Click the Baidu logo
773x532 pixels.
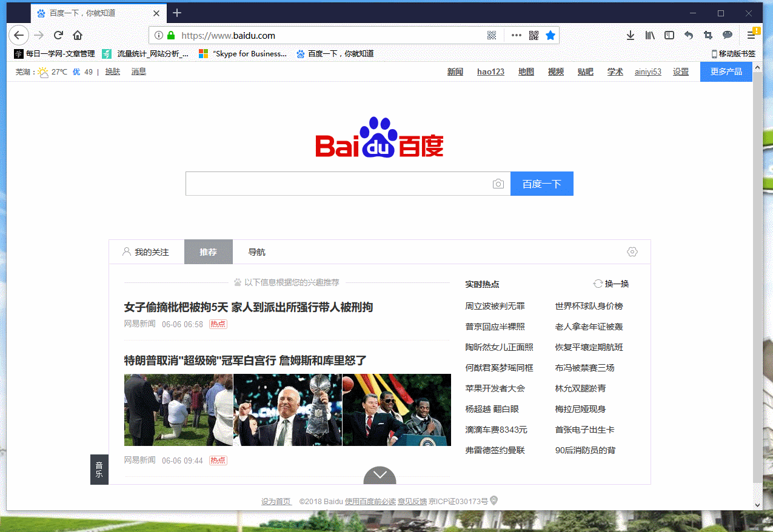tap(380, 138)
